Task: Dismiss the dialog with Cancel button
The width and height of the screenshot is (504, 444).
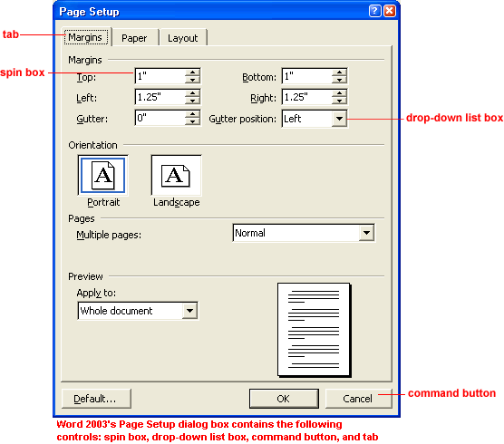Action: point(359,399)
